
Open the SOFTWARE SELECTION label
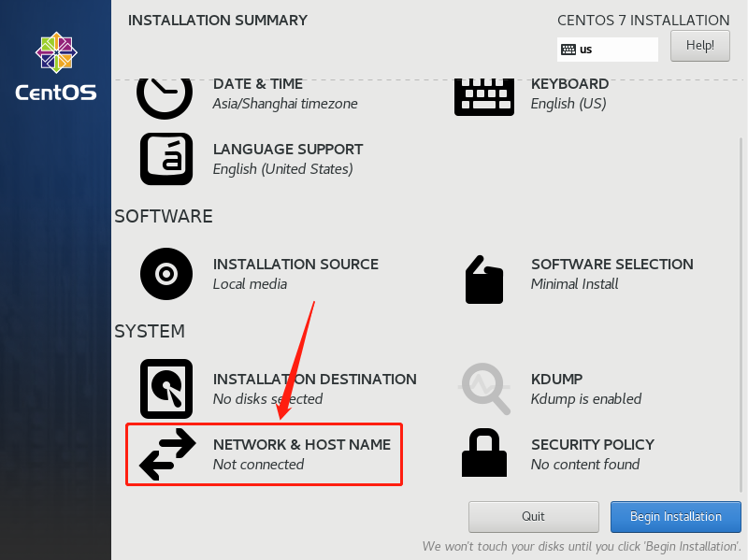(612, 265)
